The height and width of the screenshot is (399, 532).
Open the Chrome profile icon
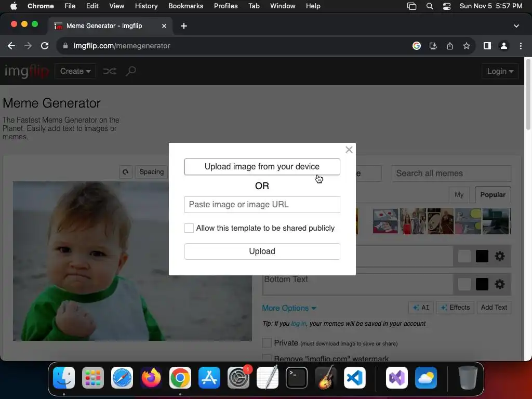click(504, 46)
